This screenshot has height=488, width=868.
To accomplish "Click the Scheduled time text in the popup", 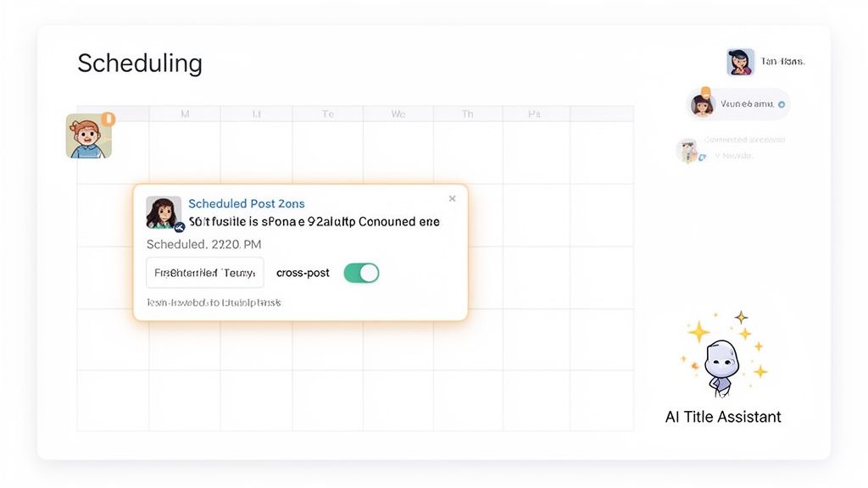I will tap(203, 244).
